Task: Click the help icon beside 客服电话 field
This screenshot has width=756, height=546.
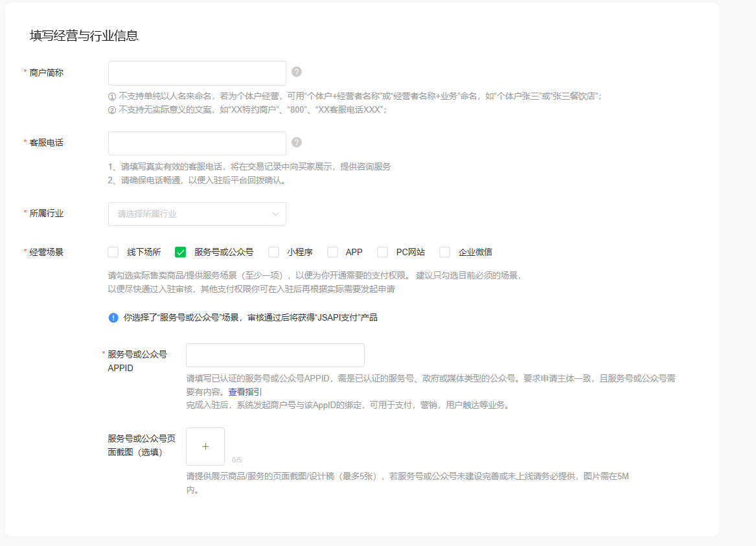Action: (297, 142)
